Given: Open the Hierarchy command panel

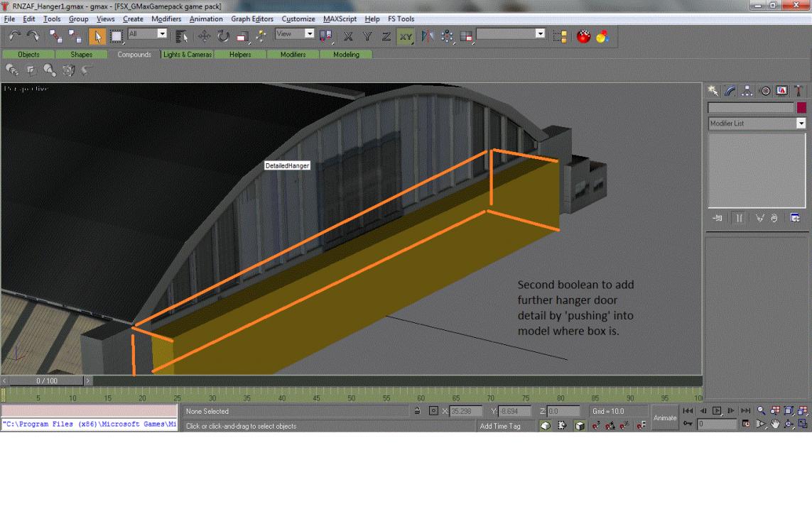Looking at the screenshot, I should click(x=748, y=90).
